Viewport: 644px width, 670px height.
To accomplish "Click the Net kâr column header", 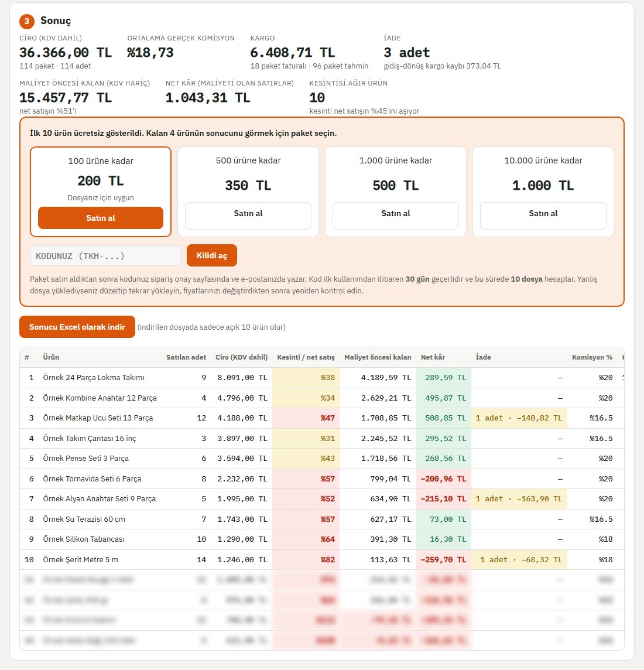I will pyautogui.click(x=433, y=357).
